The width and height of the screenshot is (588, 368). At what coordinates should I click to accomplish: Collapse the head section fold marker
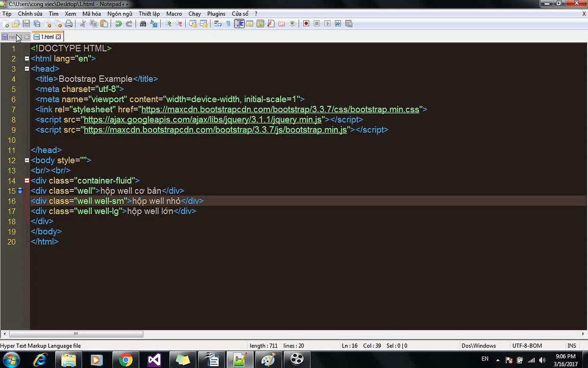27,68
